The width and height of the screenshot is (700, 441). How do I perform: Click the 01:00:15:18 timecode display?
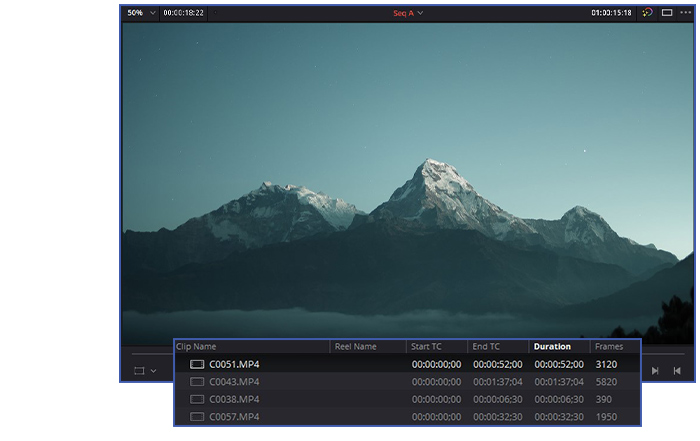611,13
